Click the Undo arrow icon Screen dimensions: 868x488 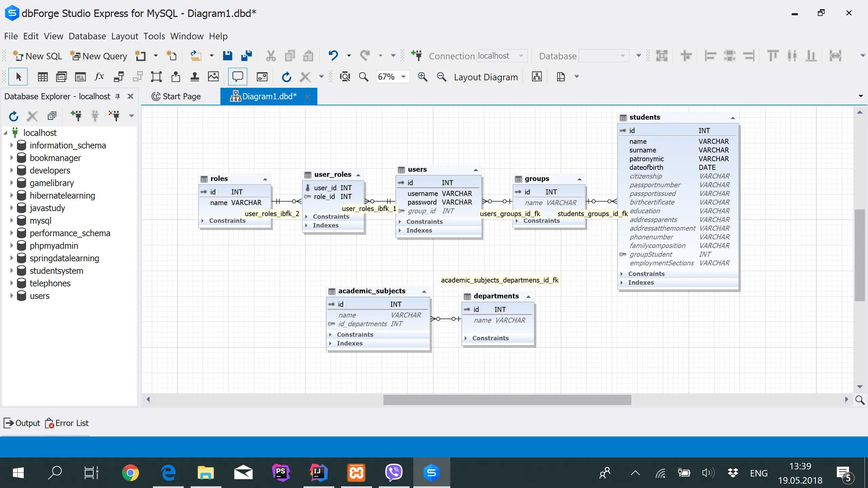[x=333, y=56]
